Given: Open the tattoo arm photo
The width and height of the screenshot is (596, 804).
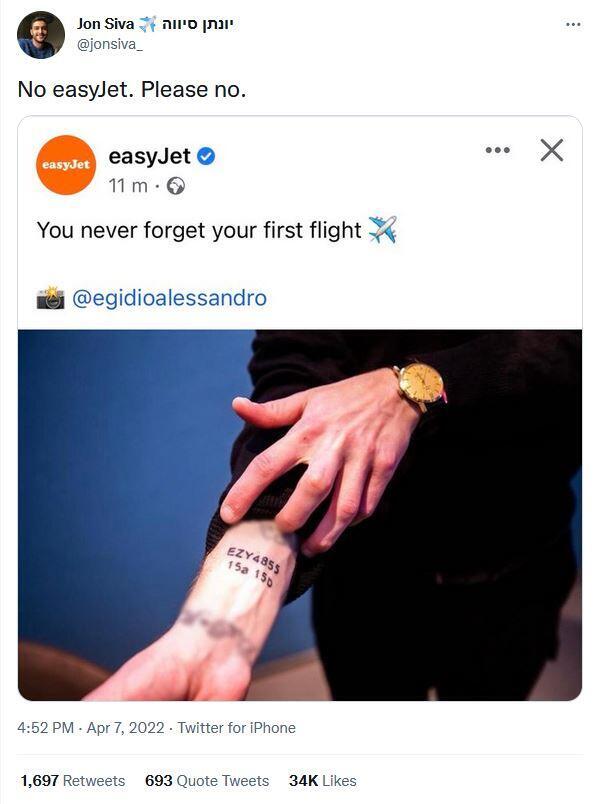Looking at the screenshot, I should tap(300, 515).
